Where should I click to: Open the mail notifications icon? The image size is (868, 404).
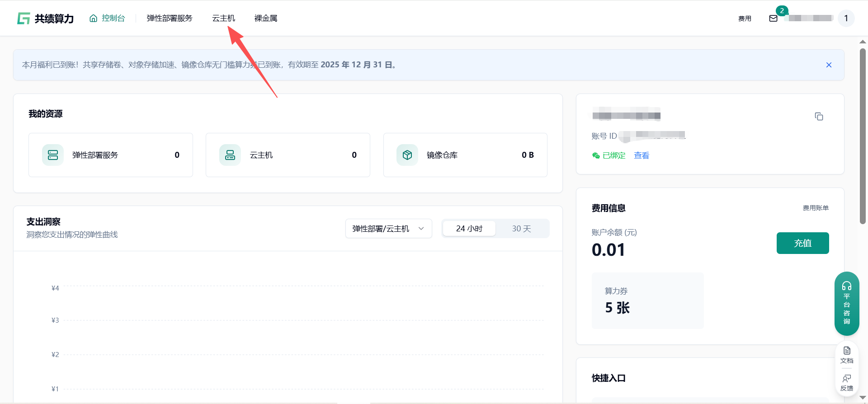pyautogui.click(x=773, y=19)
